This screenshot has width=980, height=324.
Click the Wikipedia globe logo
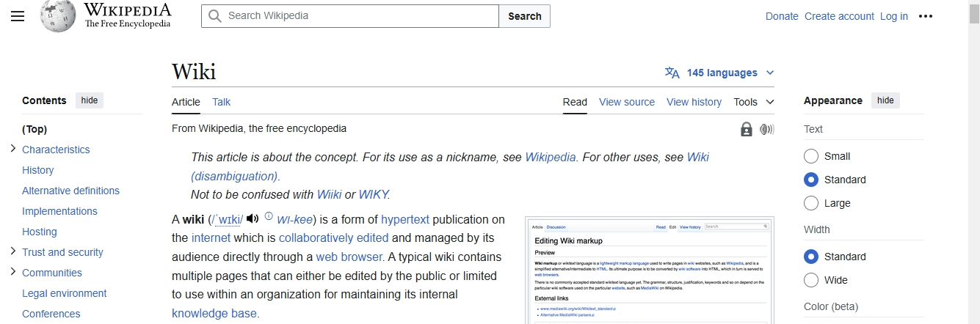[58, 16]
